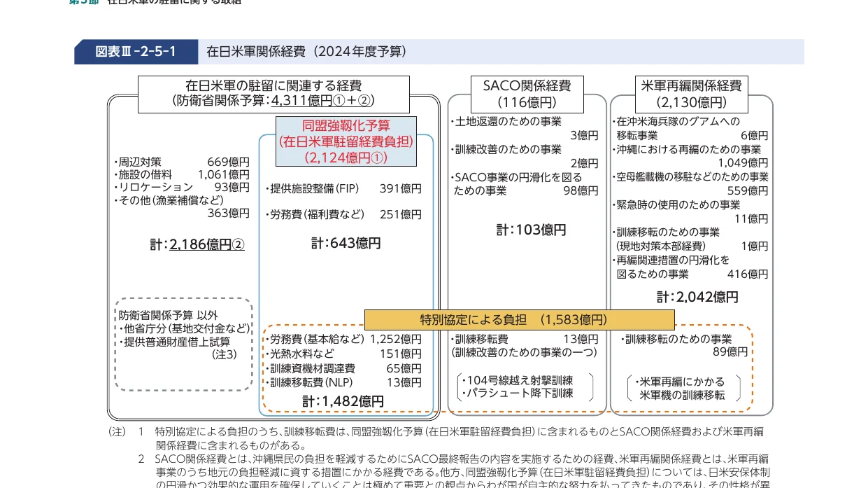Image resolution: width=868 pixels, height=488 pixels.
Task: Click footnote 1 starting 特別協定による負担のうち
Action: pyautogui.click(x=451, y=438)
